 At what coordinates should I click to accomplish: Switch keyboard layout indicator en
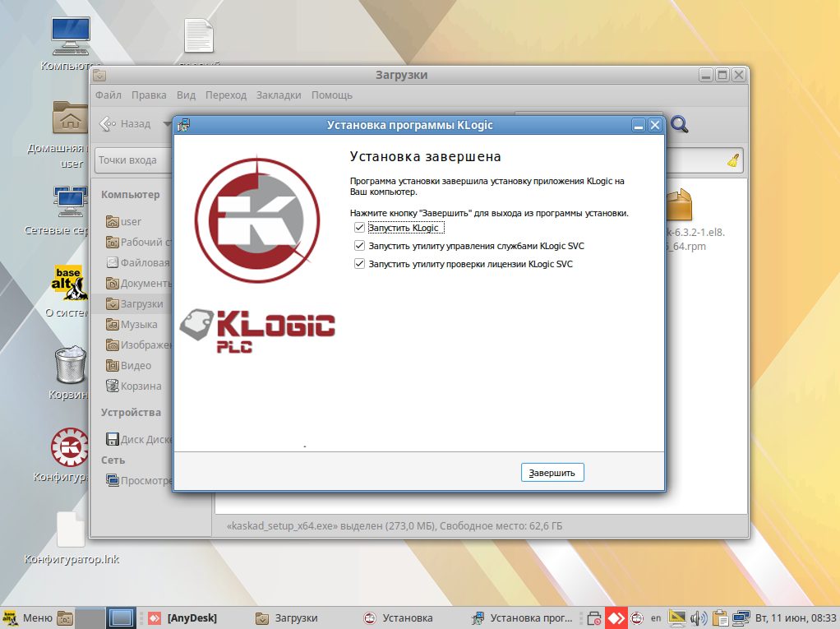point(656,617)
